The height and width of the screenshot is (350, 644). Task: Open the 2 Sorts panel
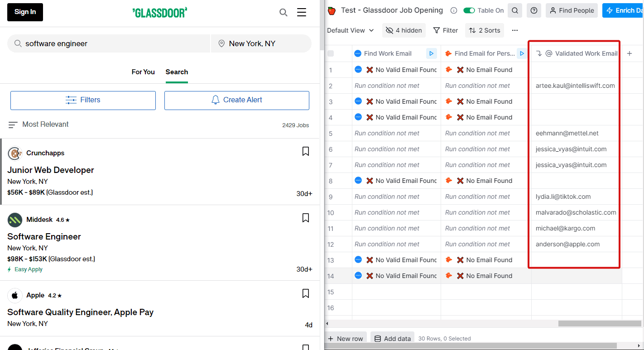point(484,30)
